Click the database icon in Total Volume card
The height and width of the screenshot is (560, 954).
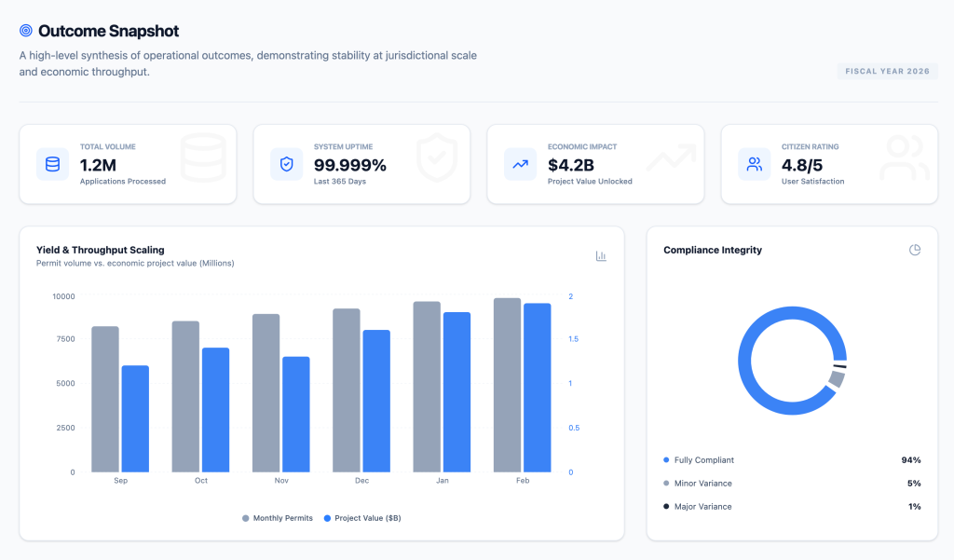(x=52, y=164)
